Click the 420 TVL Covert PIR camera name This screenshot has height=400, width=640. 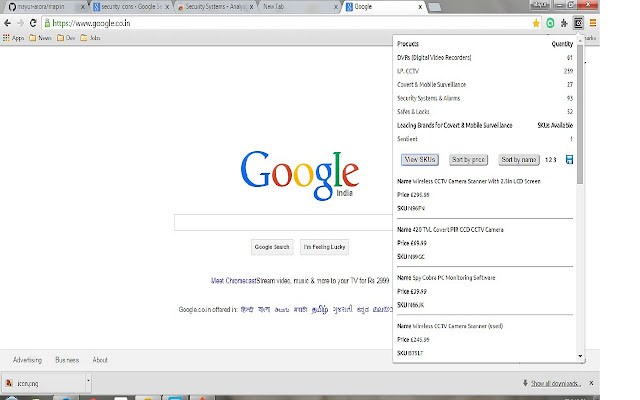(458, 230)
